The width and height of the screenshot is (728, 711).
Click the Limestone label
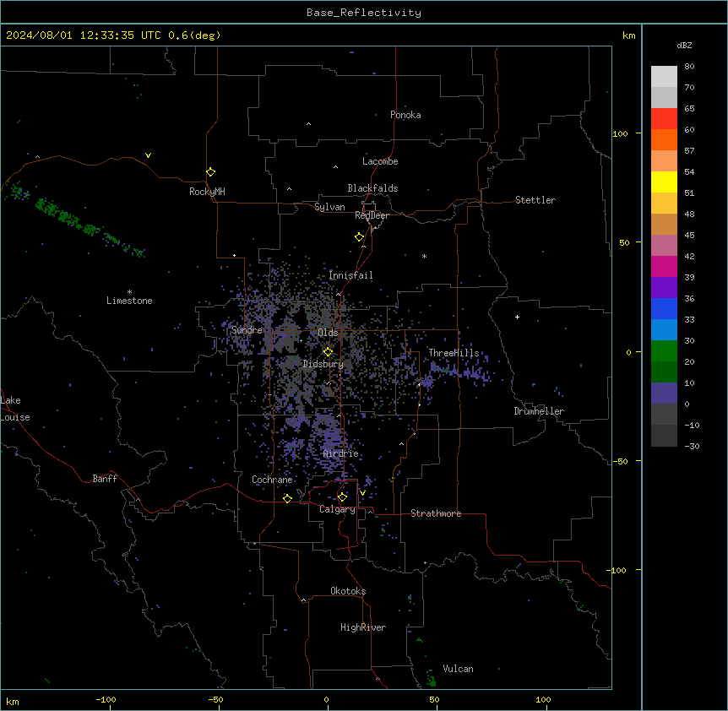click(129, 301)
